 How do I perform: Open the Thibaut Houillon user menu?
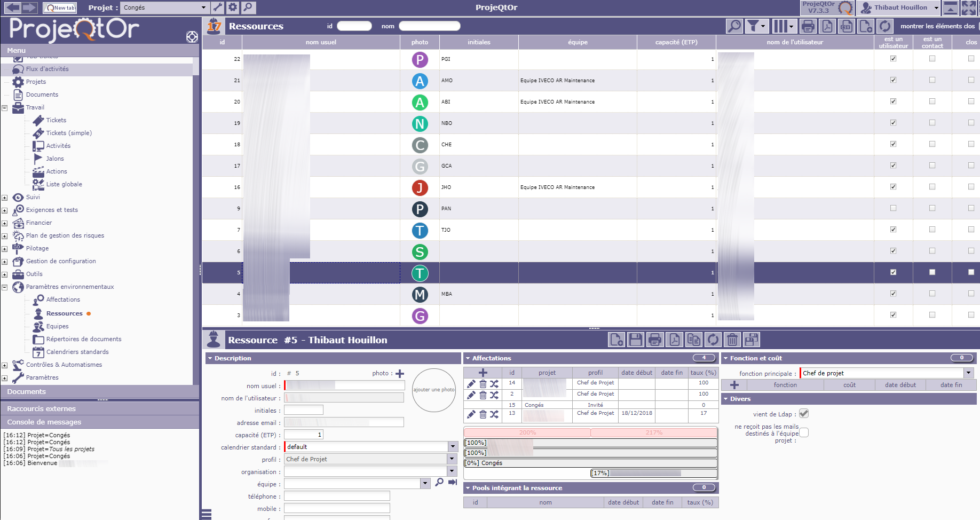pyautogui.click(x=900, y=7)
